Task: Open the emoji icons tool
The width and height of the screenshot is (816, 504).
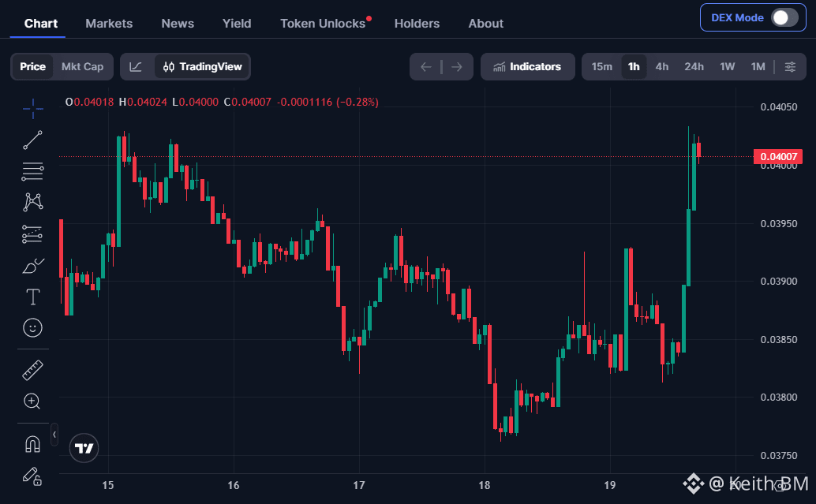Action: 33,327
